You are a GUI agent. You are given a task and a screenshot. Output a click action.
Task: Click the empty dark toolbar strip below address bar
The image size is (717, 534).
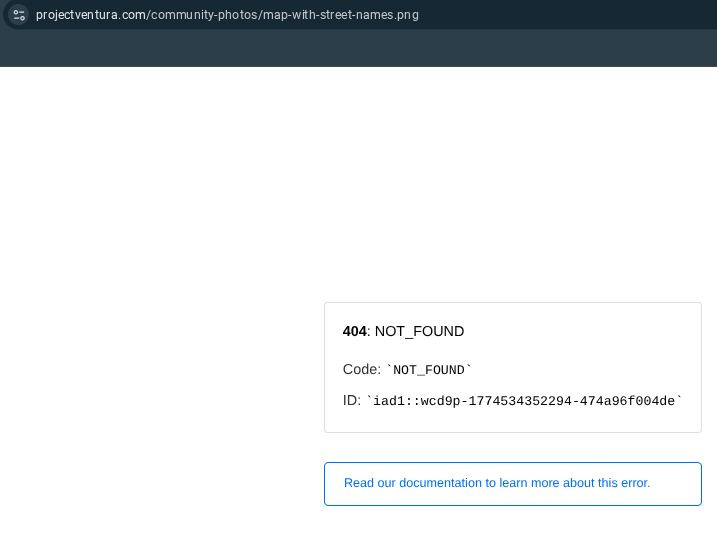pos(358,48)
